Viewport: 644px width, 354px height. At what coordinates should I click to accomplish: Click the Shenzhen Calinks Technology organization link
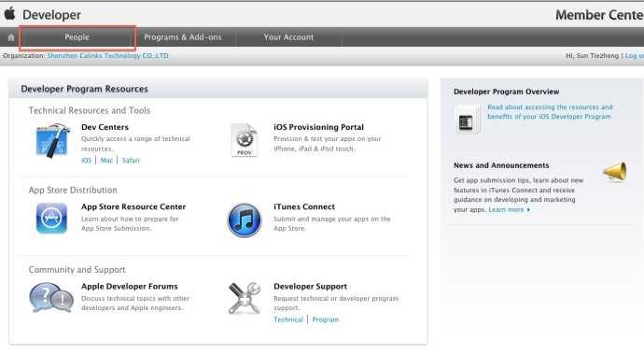coord(107,55)
